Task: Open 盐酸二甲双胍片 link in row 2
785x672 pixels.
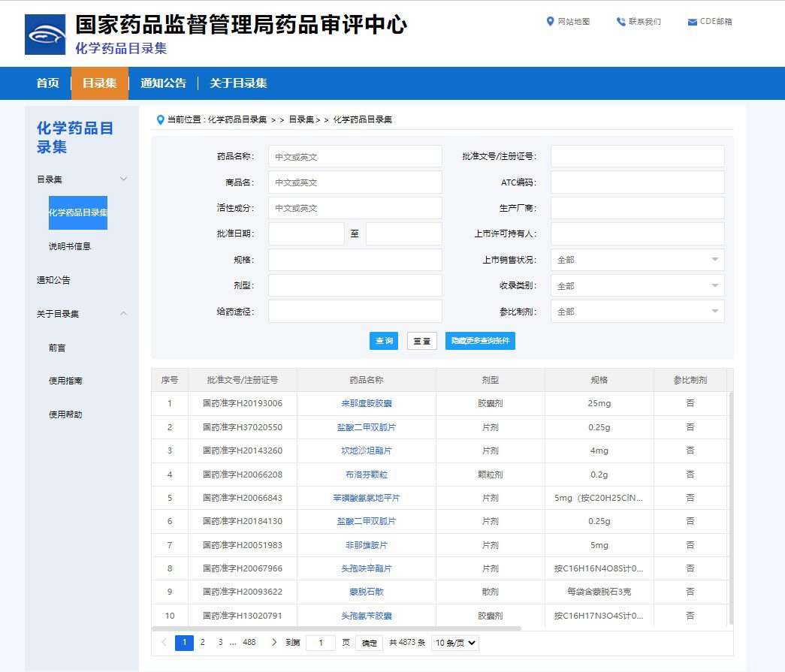Action: [367, 427]
